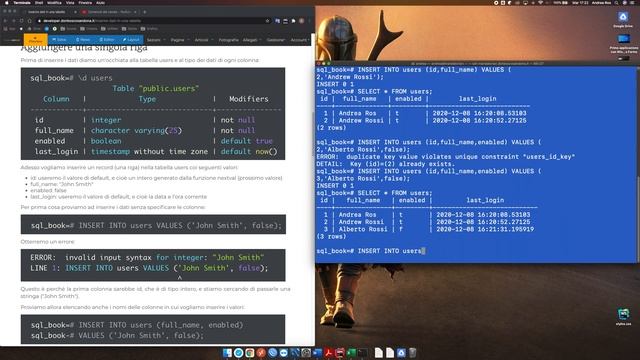Click the Wi-Fi status icon in menu bar
640x360 pixels.
pyautogui.click(x=540, y=2)
